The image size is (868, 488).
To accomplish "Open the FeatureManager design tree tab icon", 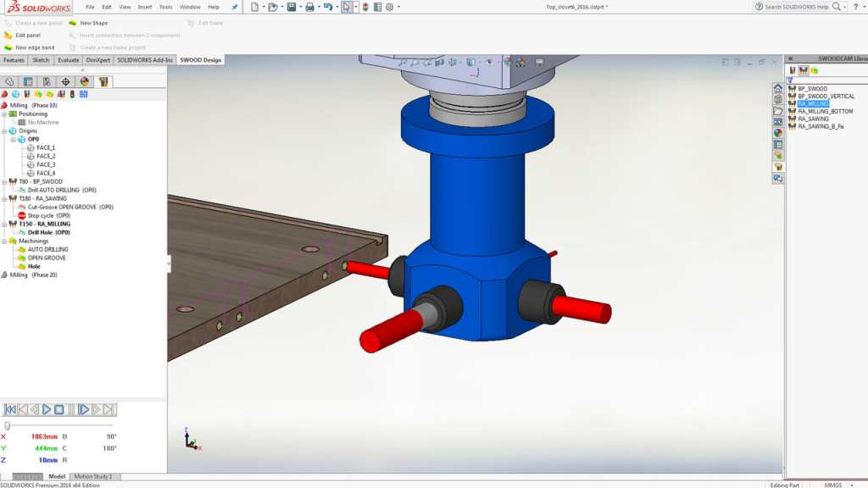I will tap(9, 82).
